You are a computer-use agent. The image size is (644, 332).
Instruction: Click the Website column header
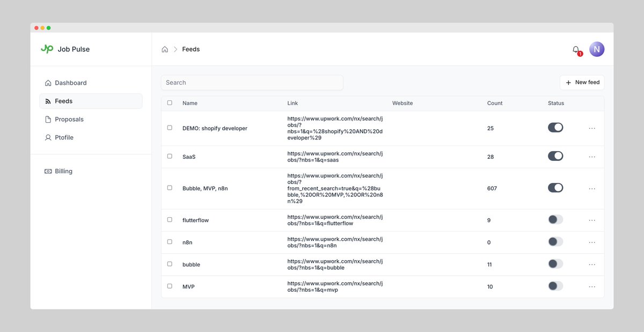point(402,104)
